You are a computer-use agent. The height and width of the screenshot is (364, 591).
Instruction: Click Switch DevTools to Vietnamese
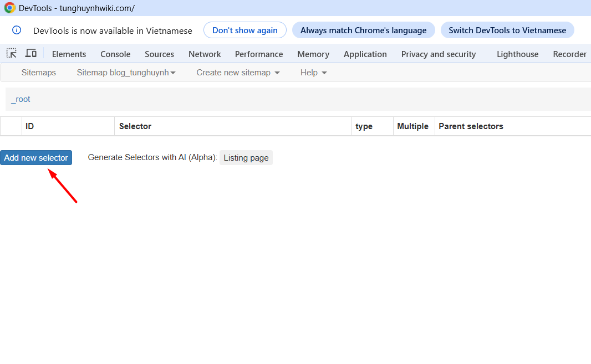pyautogui.click(x=507, y=30)
